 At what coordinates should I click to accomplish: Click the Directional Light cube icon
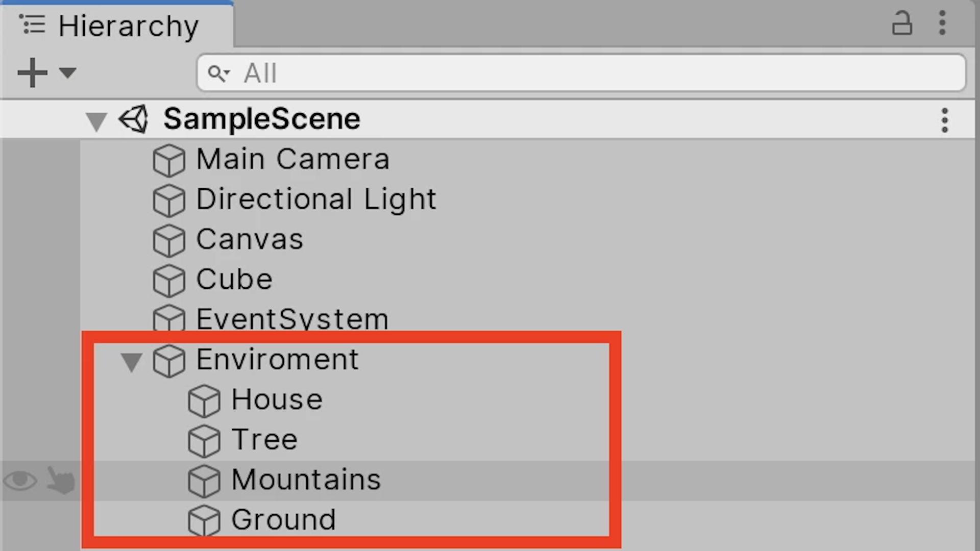(x=169, y=200)
